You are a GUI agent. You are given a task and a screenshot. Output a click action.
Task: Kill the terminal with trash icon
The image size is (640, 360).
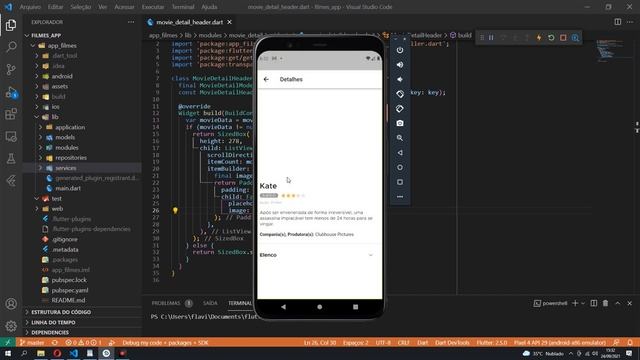(606, 303)
